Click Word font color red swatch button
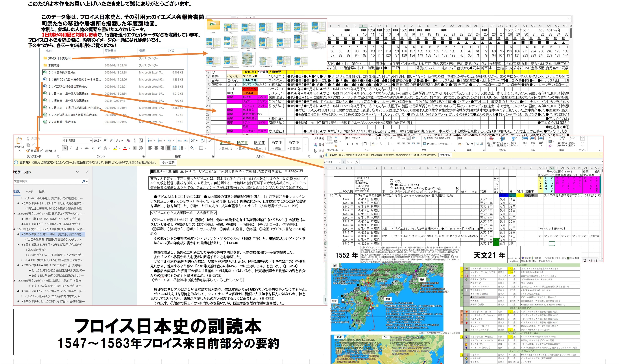 pyautogui.click(x=125, y=148)
